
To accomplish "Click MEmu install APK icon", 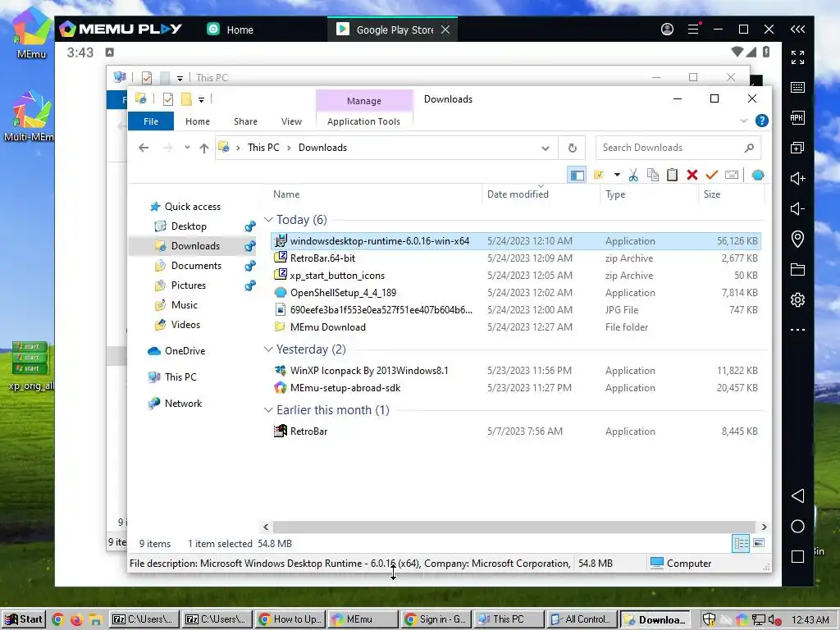I will pyautogui.click(x=797, y=118).
